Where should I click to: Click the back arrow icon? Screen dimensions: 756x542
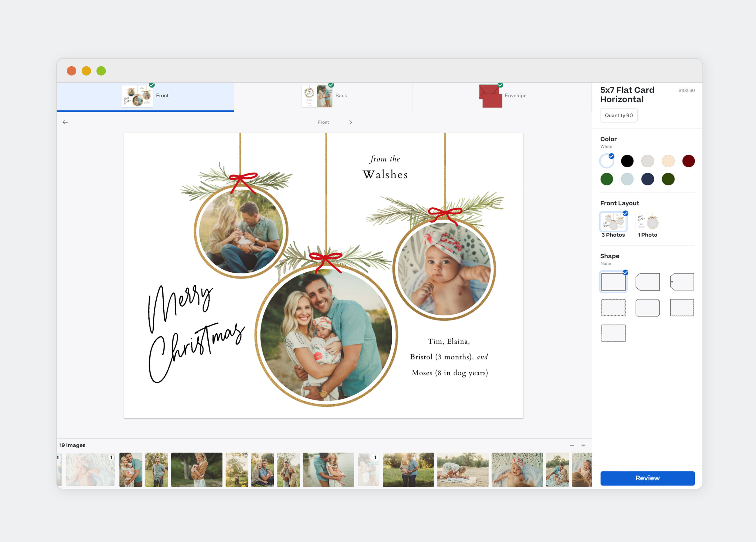(x=65, y=122)
